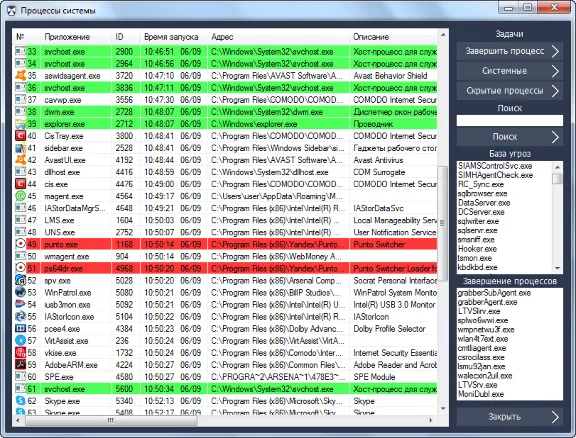Click the Punto Switcher icon beside punto.exe
The height and width of the screenshot is (438, 576).
[x=20, y=244]
